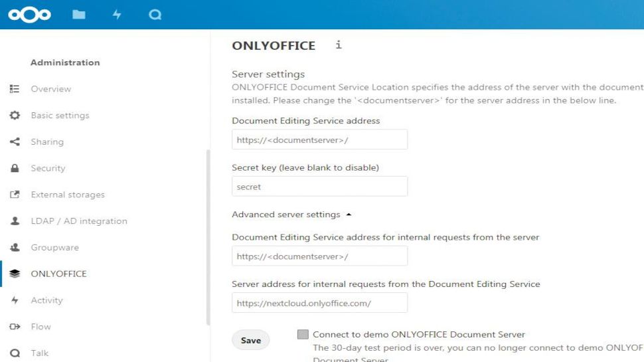Image resolution: width=644 pixels, height=362 pixels.
Task: Click the Security padlock icon
Action: tap(15, 168)
